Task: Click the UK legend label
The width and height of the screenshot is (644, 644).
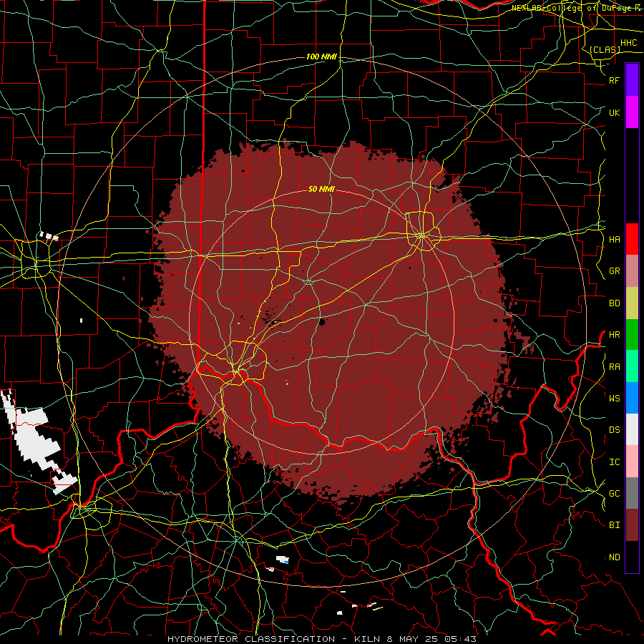Action: pyautogui.click(x=614, y=112)
